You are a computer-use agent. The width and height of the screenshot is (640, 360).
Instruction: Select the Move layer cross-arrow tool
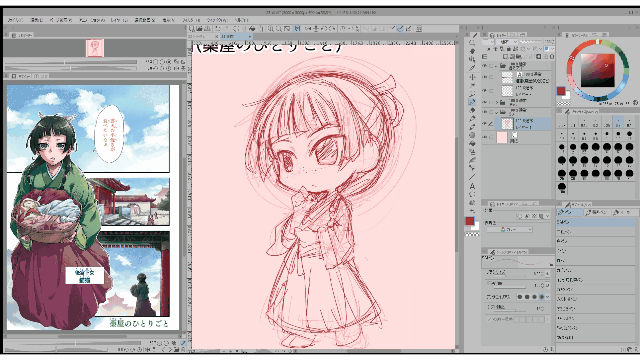[x=472, y=77]
